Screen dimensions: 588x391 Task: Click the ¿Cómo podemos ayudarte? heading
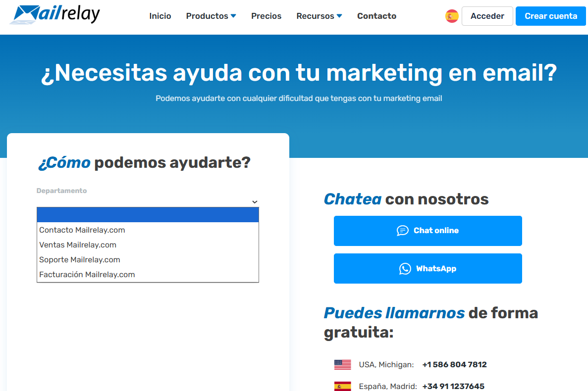[144, 162]
